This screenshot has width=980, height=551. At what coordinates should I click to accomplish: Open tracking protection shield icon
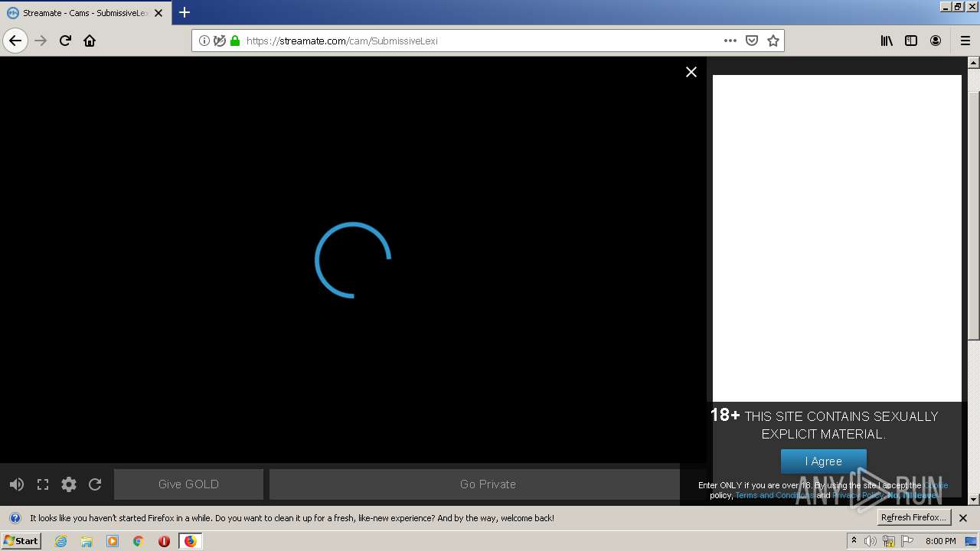(x=220, y=41)
